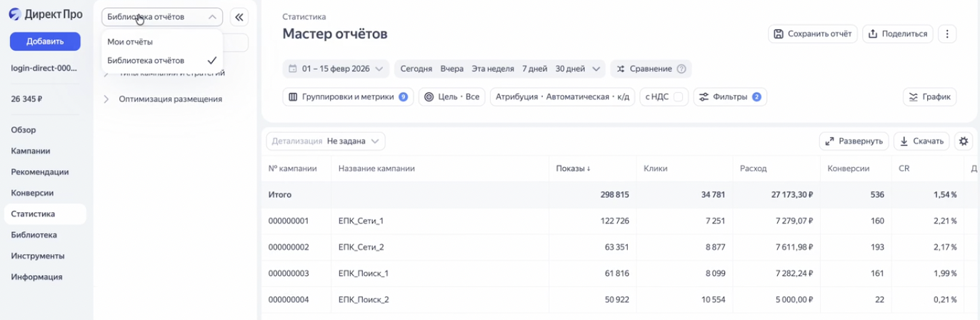Open the three-dot more options menu
Screen dimensions: 980x320
(947, 34)
